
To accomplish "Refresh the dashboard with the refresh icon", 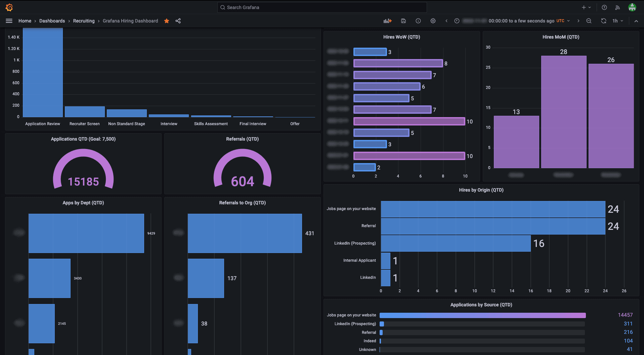I will point(604,21).
